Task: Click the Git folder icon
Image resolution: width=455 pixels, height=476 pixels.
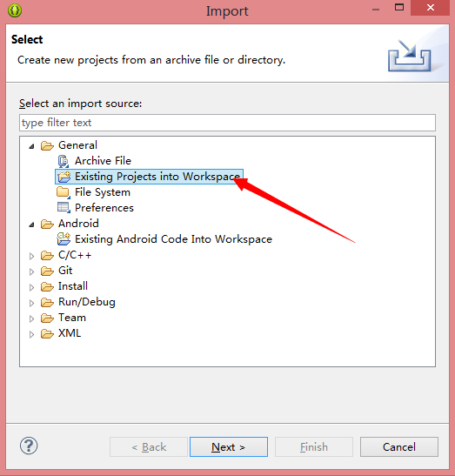Action: pyautogui.click(x=47, y=271)
